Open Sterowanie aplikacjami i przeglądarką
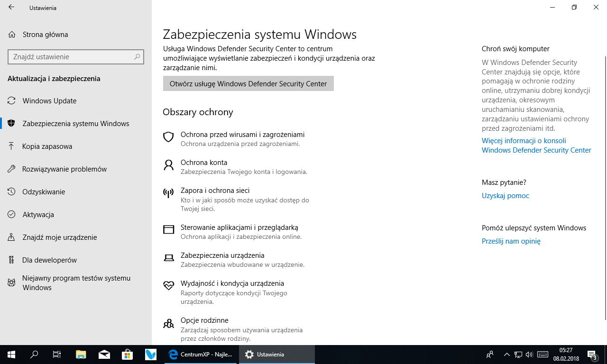The image size is (607, 364). coord(239,227)
